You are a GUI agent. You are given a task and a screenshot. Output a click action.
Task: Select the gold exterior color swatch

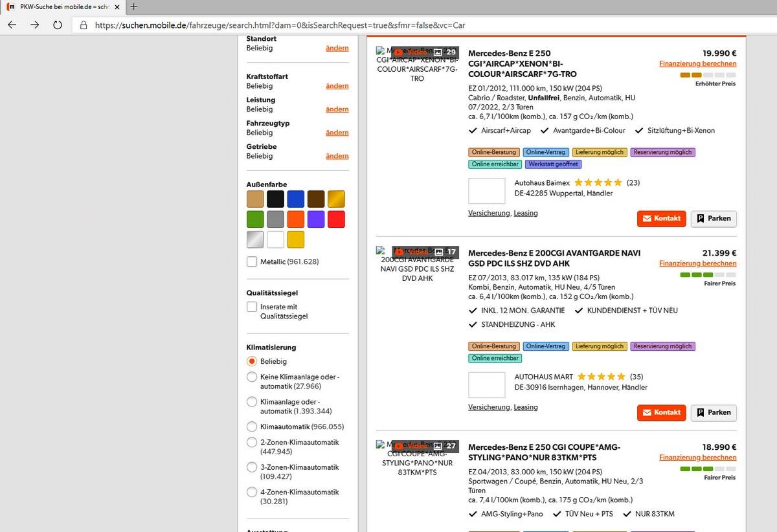pyautogui.click(x=336, y=199)
